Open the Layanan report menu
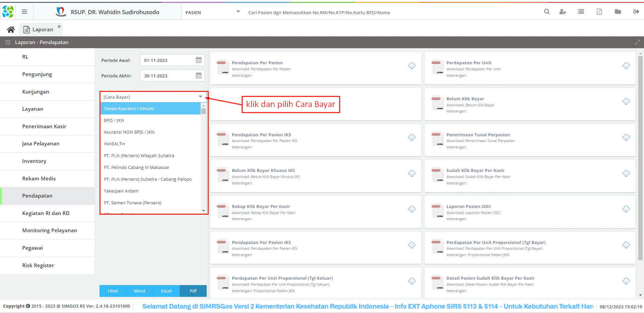The height and width of the screenshot is (313, 644). [x=47, y=109]
